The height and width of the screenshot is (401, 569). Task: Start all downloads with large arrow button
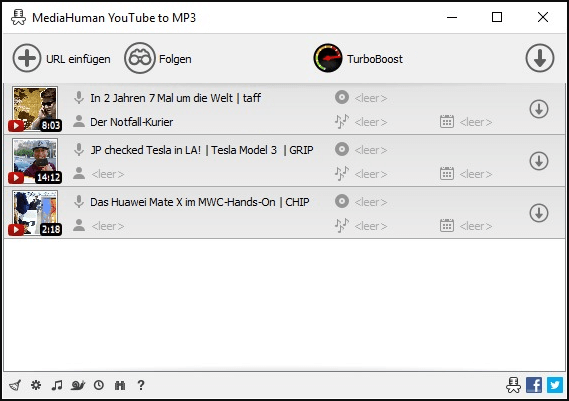540,58
